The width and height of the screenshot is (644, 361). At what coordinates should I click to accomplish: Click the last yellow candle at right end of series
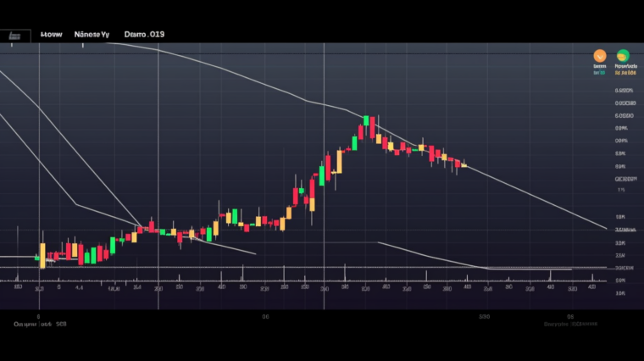pos(463,164)
